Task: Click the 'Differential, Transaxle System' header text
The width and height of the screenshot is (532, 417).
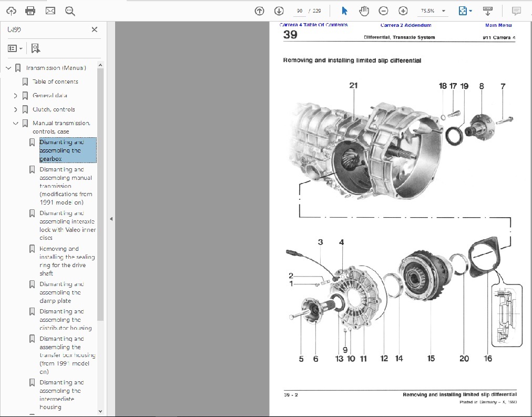Action: click(400, 37)
